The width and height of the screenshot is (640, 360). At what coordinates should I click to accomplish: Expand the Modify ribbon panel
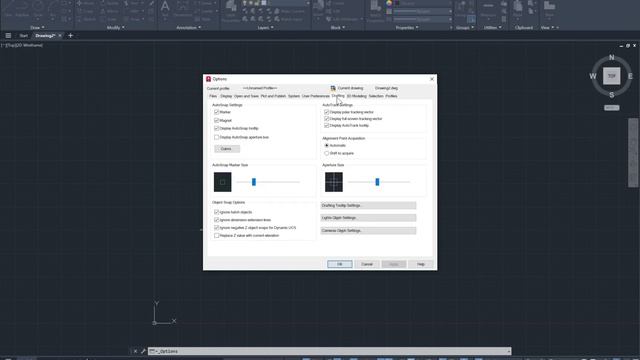tap(116, 27)
